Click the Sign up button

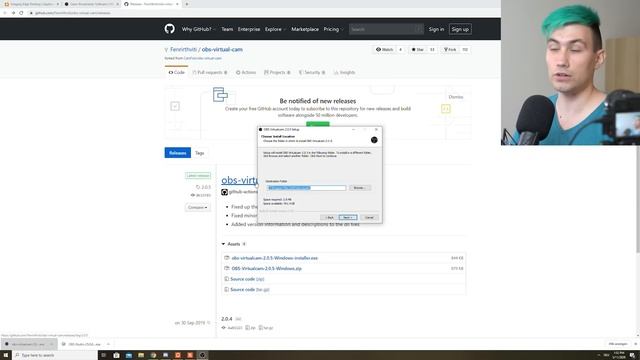click(460, 29)
